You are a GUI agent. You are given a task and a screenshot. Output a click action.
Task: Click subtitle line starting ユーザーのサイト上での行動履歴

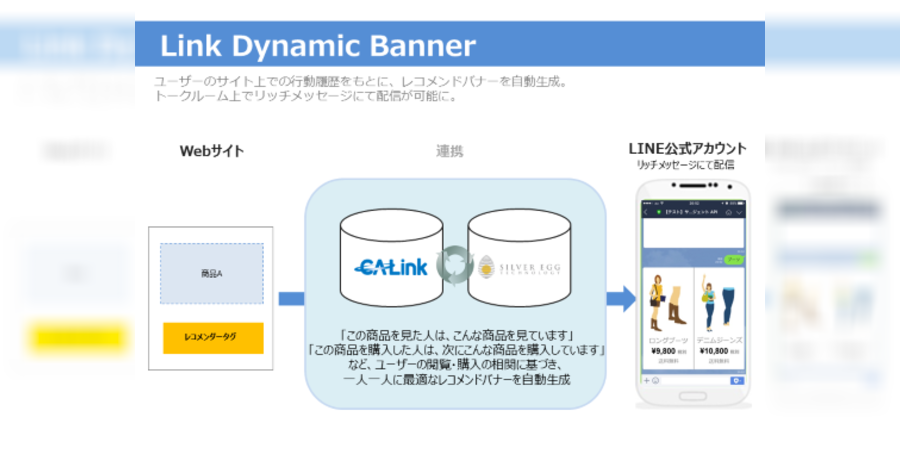(361, 82)
